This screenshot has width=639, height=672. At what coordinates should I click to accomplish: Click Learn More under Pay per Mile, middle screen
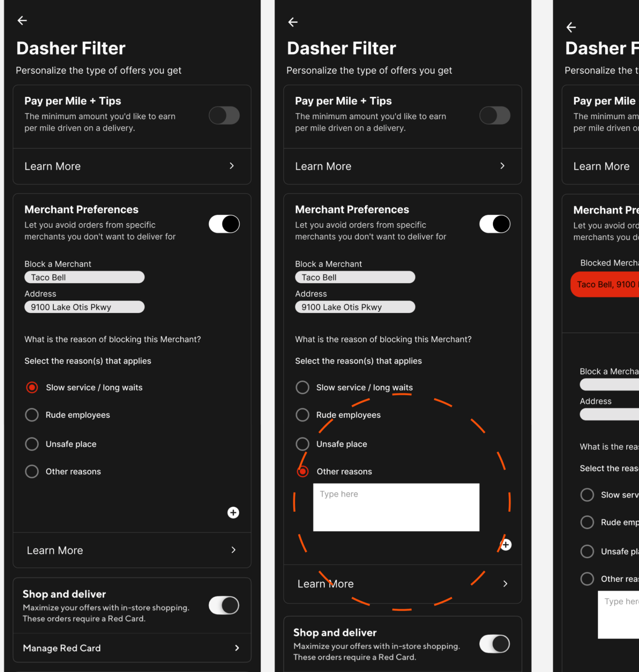[323, 166]
